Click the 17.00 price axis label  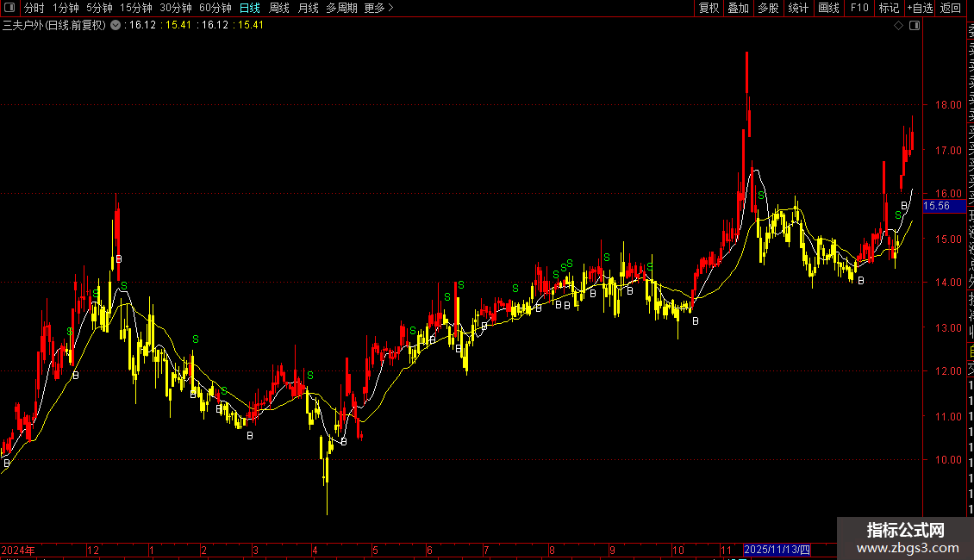948,150
